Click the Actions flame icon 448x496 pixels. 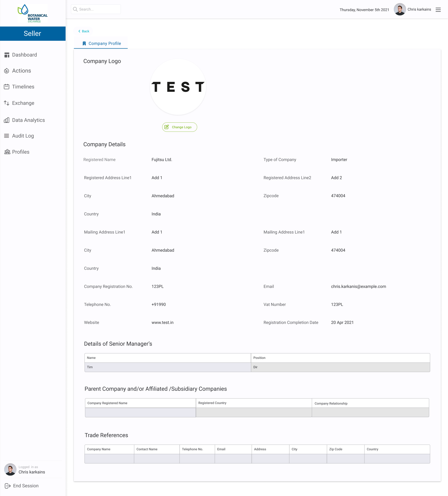coord(7,71)
